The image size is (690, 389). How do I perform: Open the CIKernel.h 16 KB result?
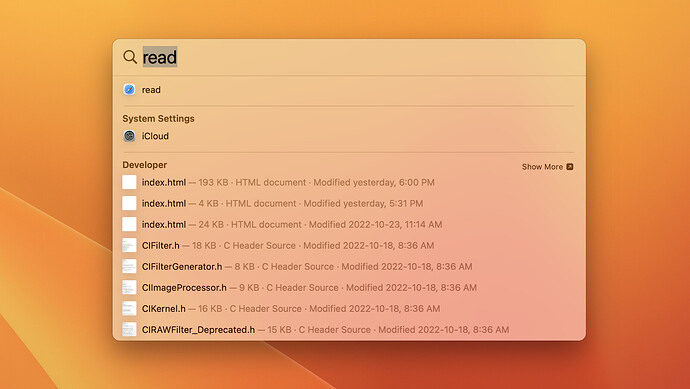[349, 308]
